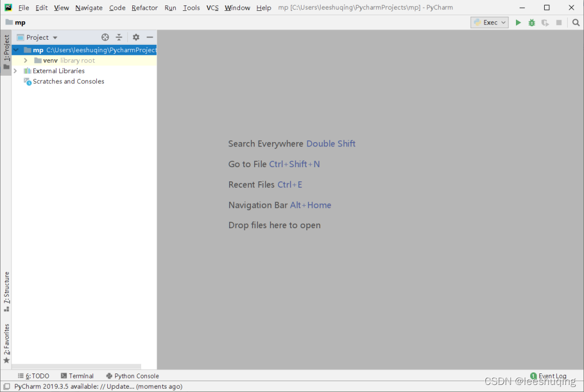The image size is (584, 392).
Task: Open the Terminal tool window
Action: [77, 376]
